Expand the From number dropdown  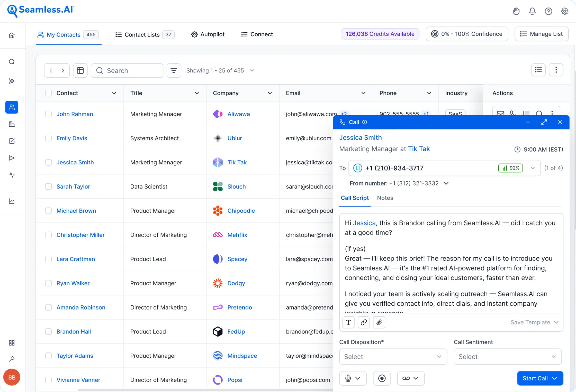tap(446, 183)
